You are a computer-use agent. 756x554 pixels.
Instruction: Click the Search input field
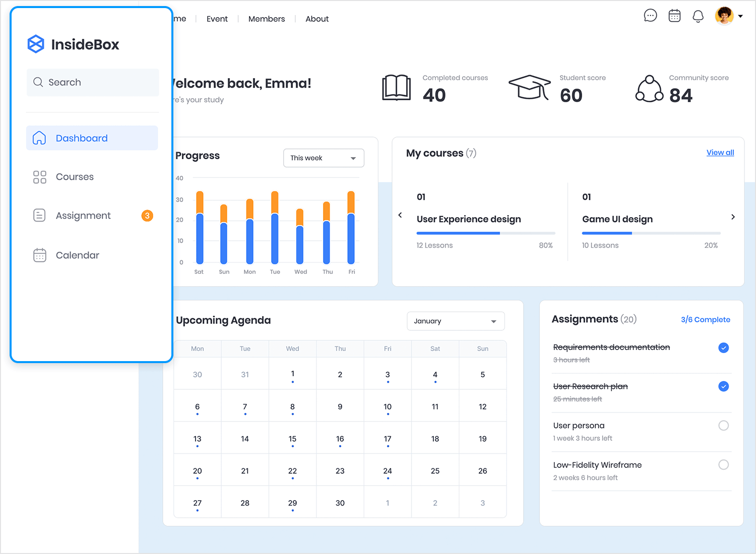93,82
